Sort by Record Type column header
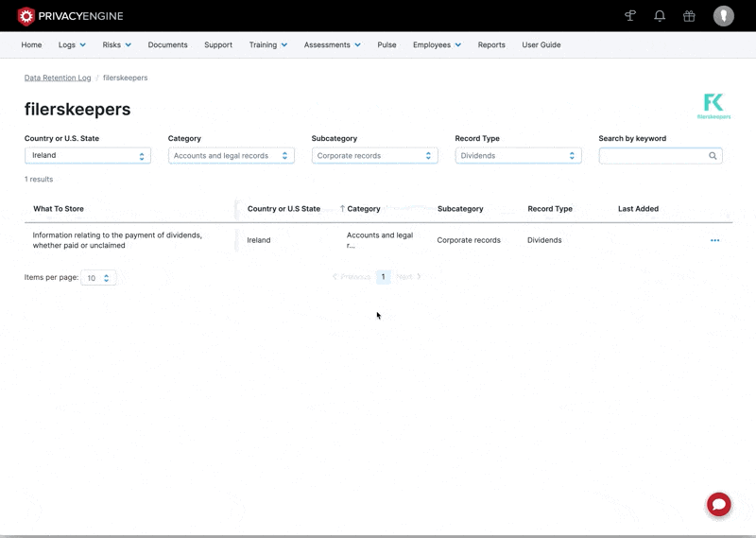The height and width of the screenshot is (538, 756). click(x=550, y=208)
